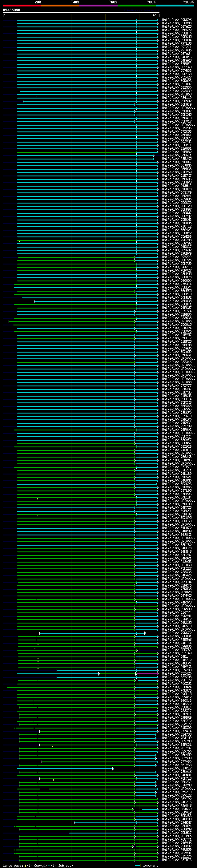
Task: Select label UniRef100_B4PNA1
Action: 177,775
